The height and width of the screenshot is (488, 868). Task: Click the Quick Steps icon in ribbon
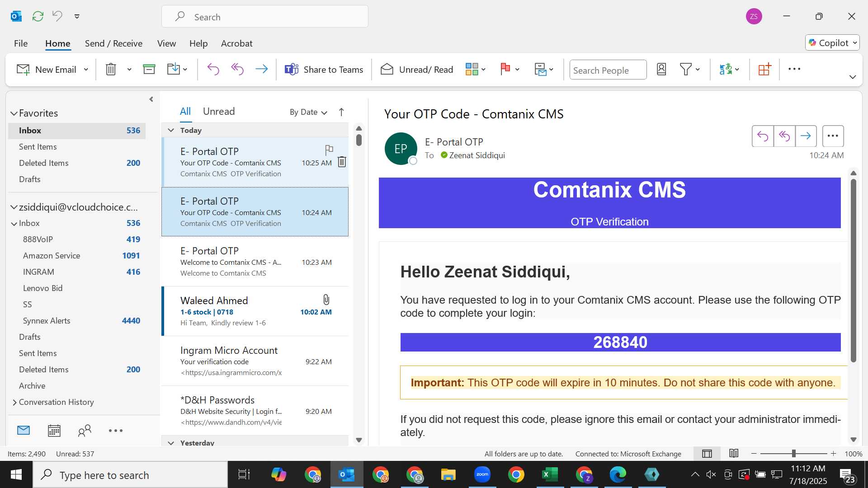(x=541, y=69)
